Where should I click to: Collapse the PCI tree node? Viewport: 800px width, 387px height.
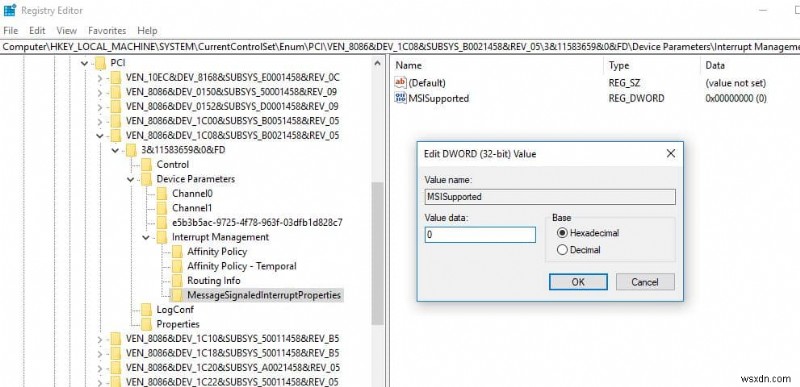pyautogui.click(x=84, y=63)
